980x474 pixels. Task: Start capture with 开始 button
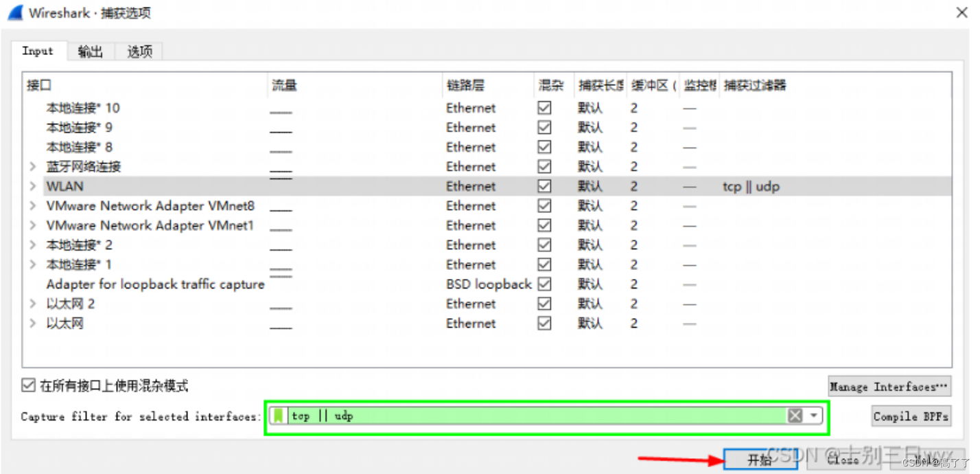pos(760,460)
